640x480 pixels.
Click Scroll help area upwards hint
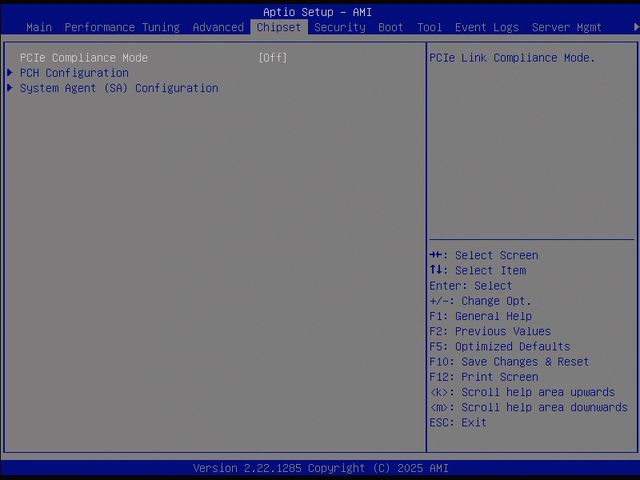[x=522, y=392]
